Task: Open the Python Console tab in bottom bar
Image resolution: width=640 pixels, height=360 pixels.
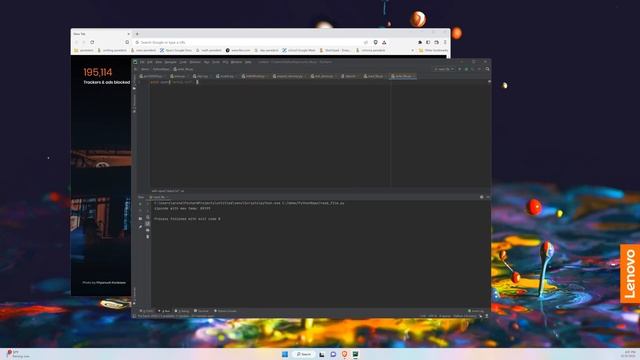Action: click(x=225, y=311)
